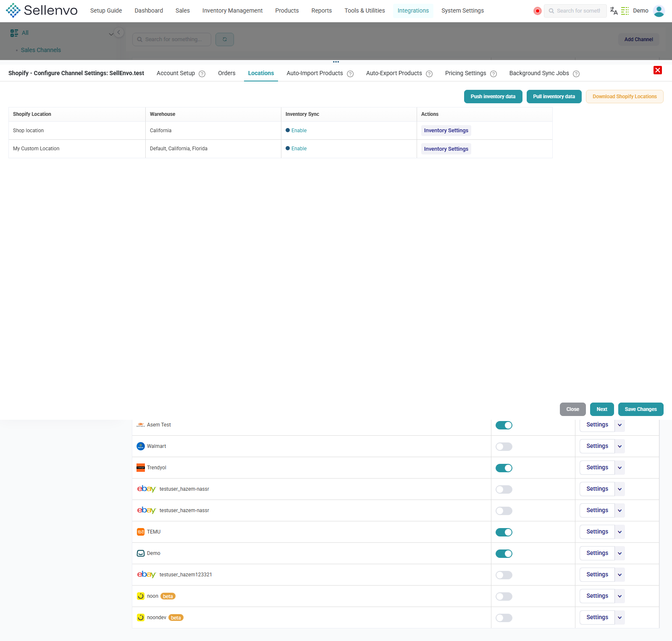Expand Settings dropdown arrow for noondev
The width and height of the screenshot is (672, 641).
[x=620, y=617]
